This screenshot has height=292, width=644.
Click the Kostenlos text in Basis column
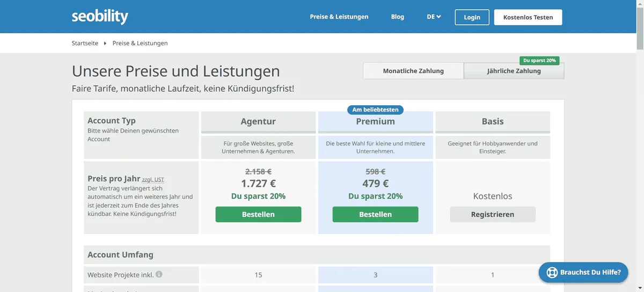(x=493, y=196)
